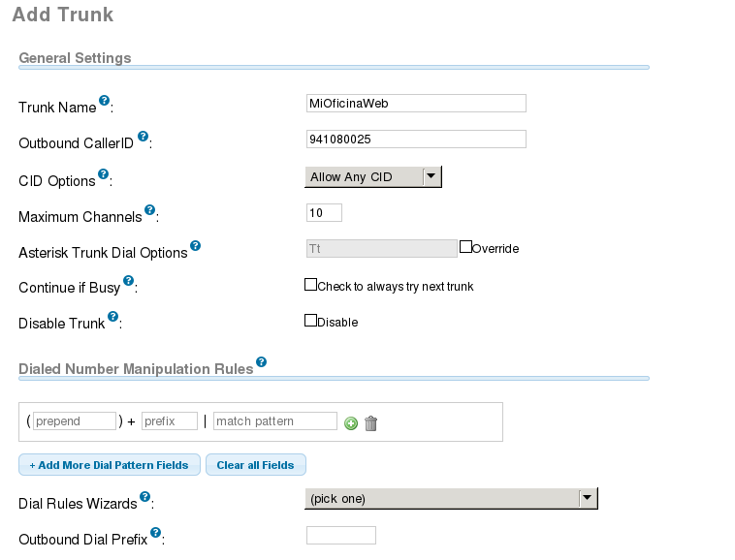Image resolution: width=735 pixels, height=560 pixels.
Task: Open help tooltip for CID Options
Action: click(x=103, y=174)
